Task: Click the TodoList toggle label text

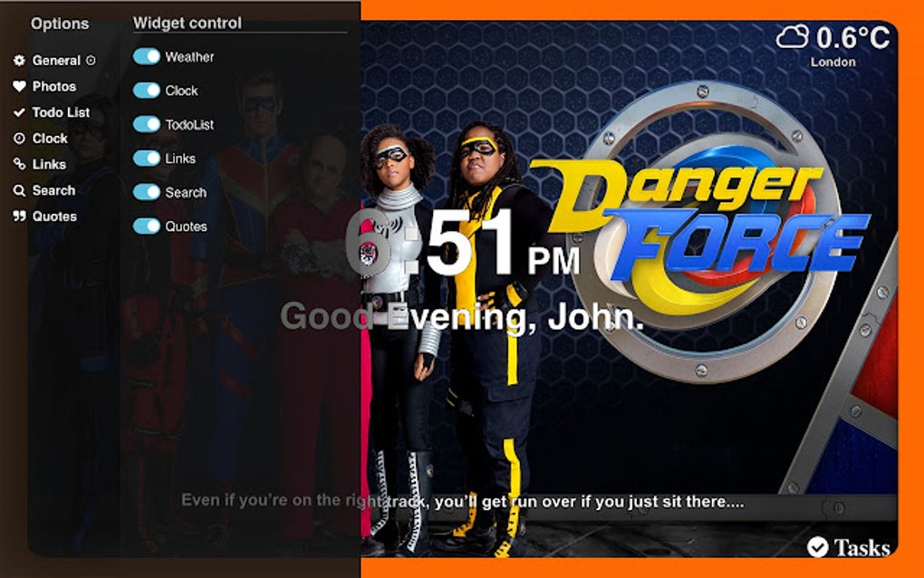Action: (189, 124)
